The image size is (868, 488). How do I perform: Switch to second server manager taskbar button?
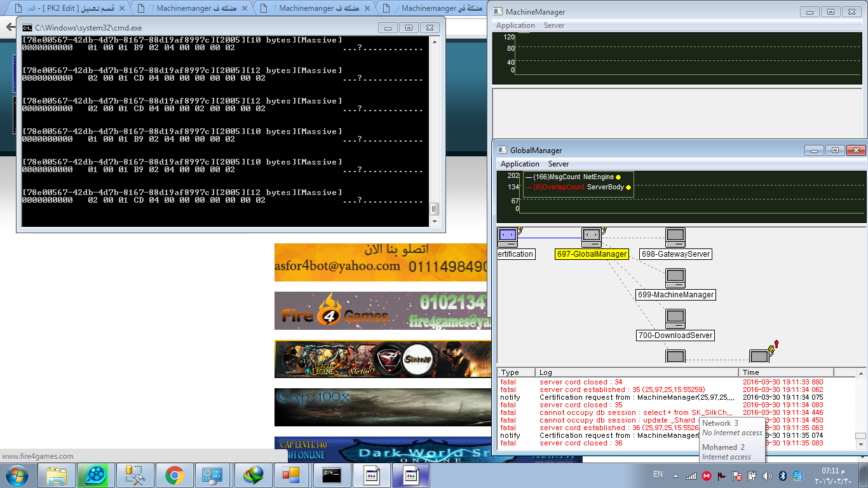[x=411, y=475]
